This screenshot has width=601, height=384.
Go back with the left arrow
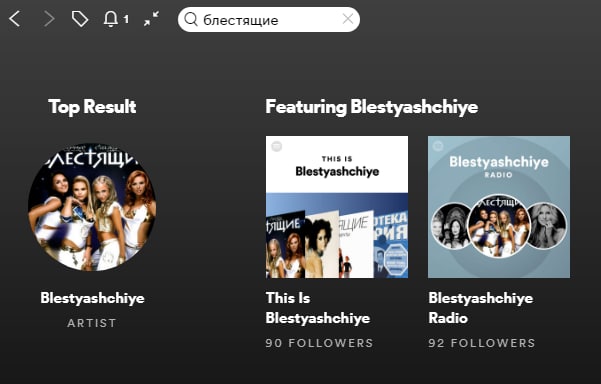[x=15, y=19]
